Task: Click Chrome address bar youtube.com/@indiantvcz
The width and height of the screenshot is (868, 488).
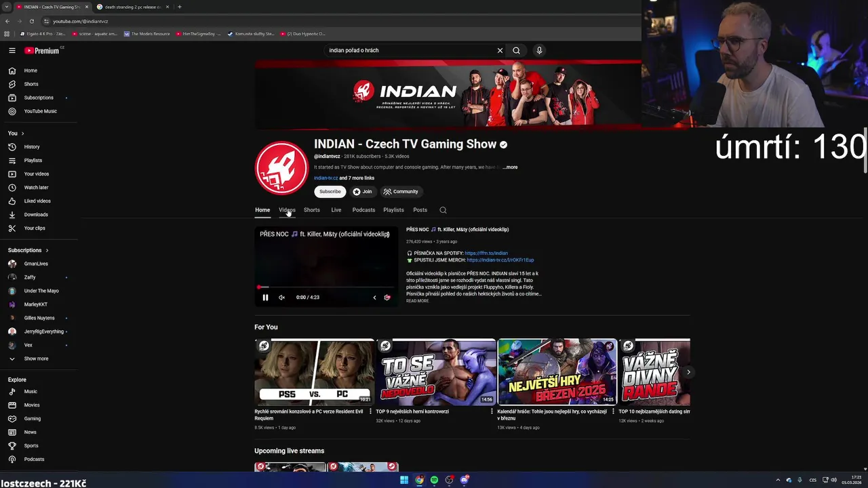Action: 80,21
